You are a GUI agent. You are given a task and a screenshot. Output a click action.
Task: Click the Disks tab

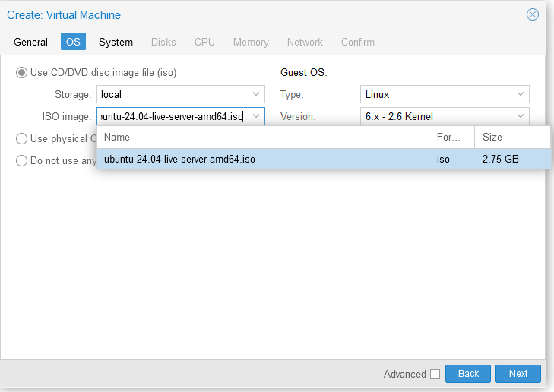click(163, 42)
